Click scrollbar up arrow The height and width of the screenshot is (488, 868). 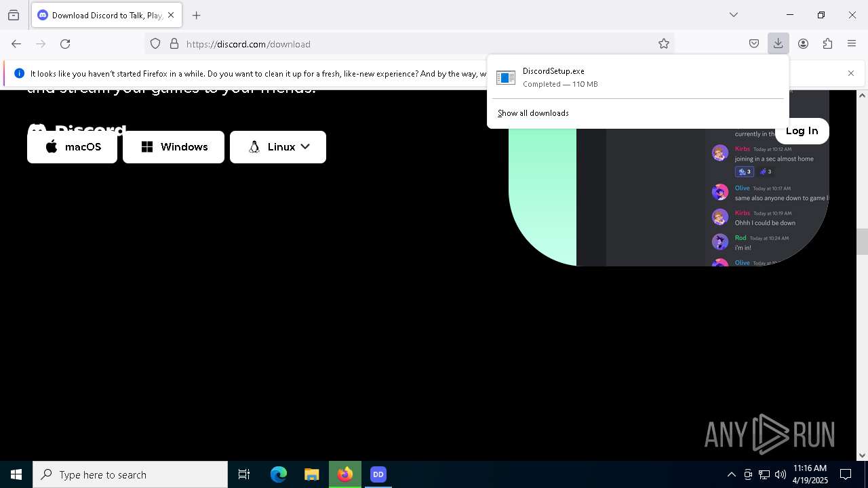coord(862,96)
